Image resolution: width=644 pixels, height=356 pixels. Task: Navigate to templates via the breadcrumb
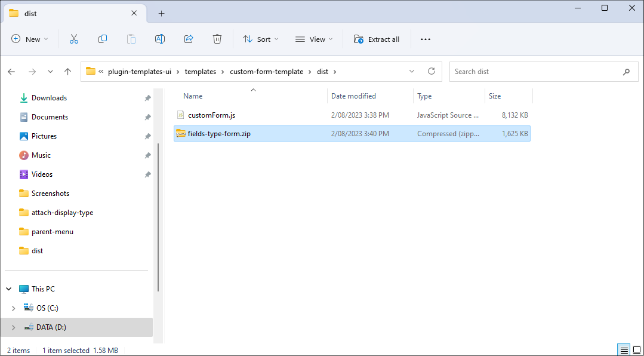point(200,71)
